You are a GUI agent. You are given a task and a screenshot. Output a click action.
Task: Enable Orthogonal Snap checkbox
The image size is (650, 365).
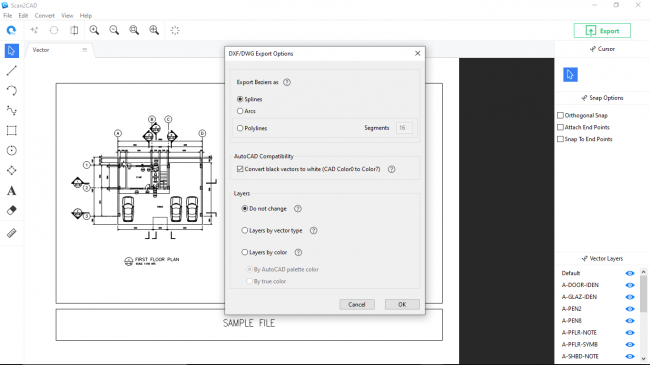[560, 115]
